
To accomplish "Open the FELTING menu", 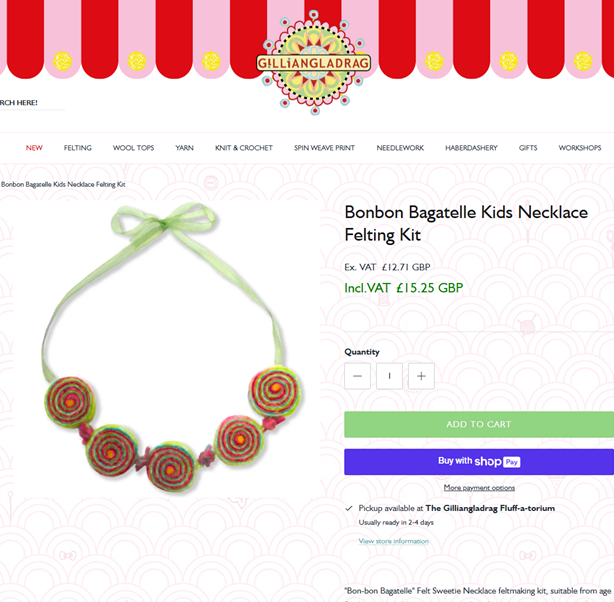I will pos(78,148).
